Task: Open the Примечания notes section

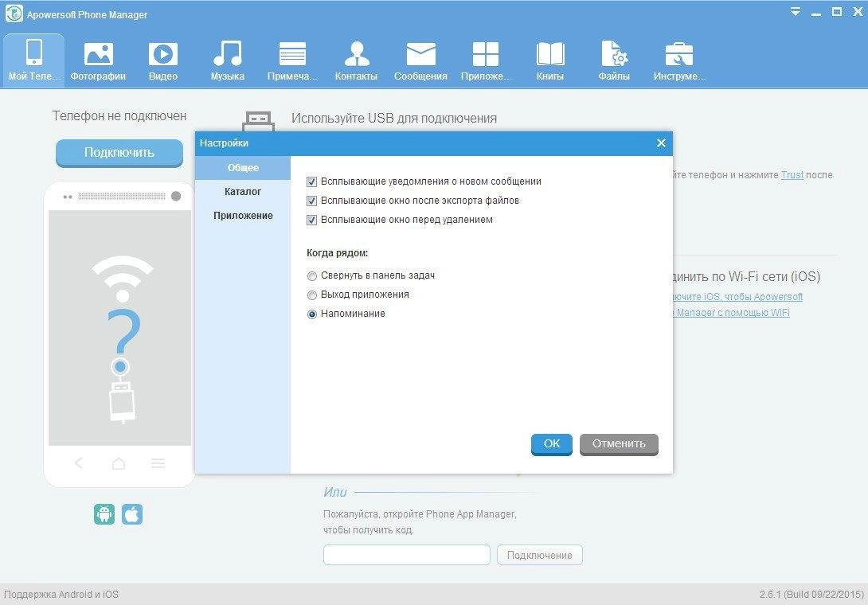Action: pos(292,60)
